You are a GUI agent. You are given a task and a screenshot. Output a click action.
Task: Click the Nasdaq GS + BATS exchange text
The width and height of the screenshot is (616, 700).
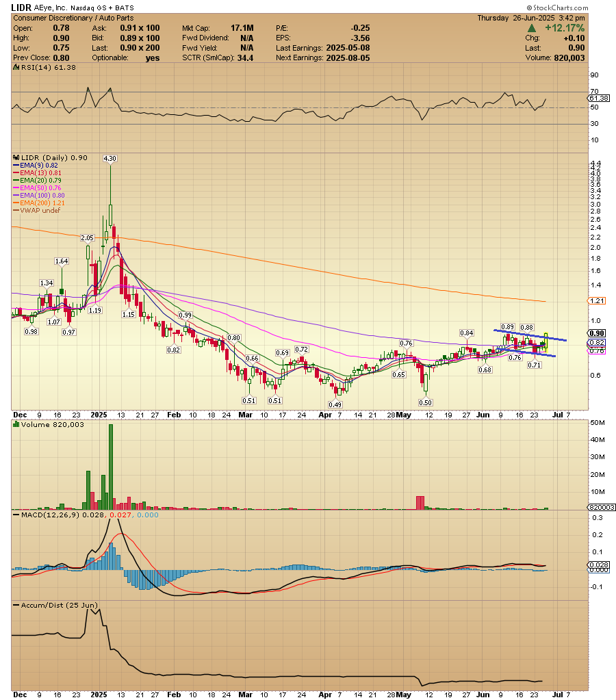click(102, 8)
